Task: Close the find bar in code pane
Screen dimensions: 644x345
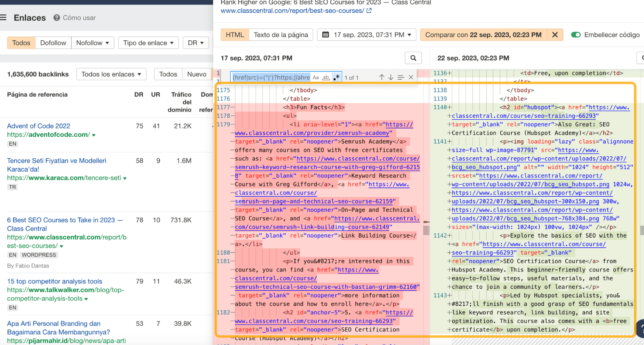Action: click(411, 77)
